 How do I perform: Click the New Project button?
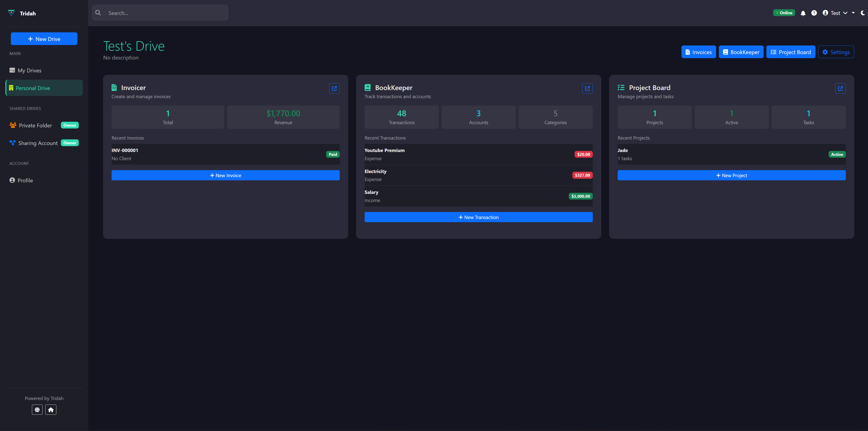(x=731, y=175)
